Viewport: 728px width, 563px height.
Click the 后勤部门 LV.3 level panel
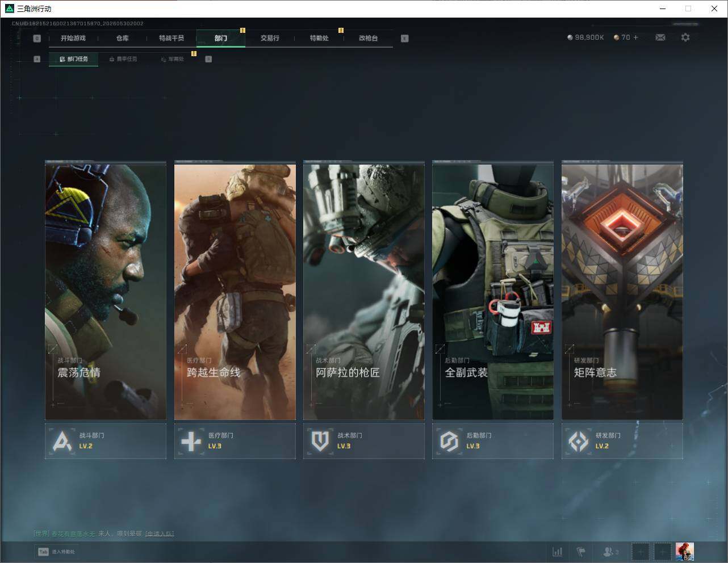click(x=493, y=441)
